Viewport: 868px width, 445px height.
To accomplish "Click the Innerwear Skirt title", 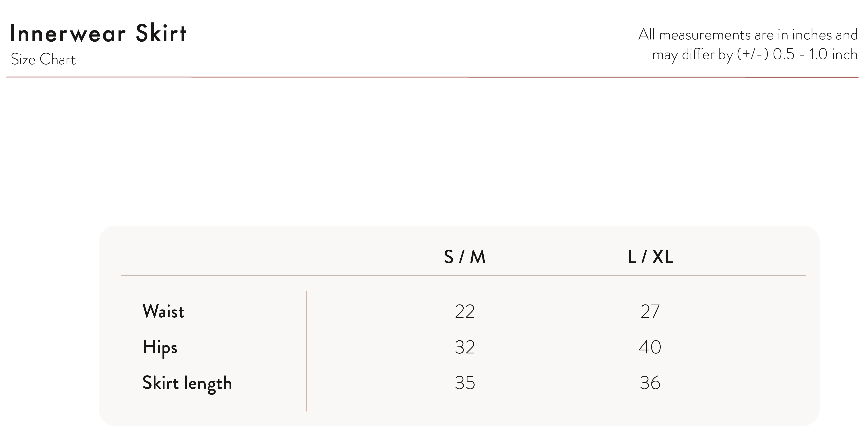I will (x=98, y=34).
